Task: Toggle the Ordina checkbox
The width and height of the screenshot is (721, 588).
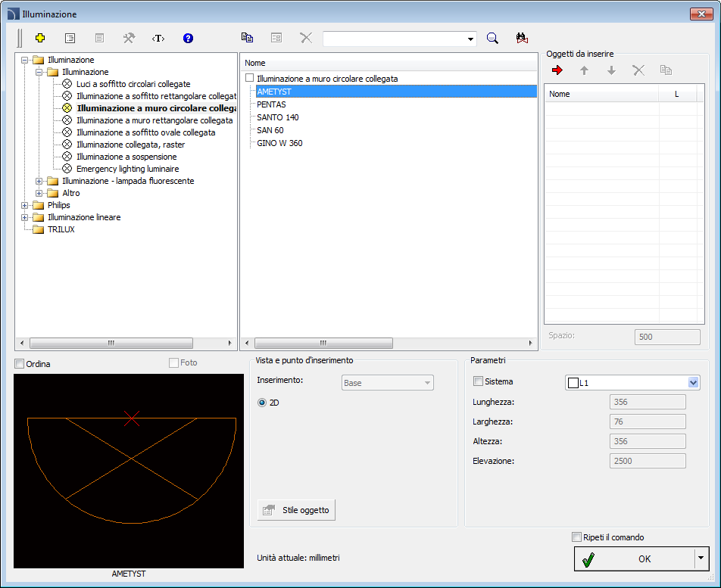Action: click(20, 364)
